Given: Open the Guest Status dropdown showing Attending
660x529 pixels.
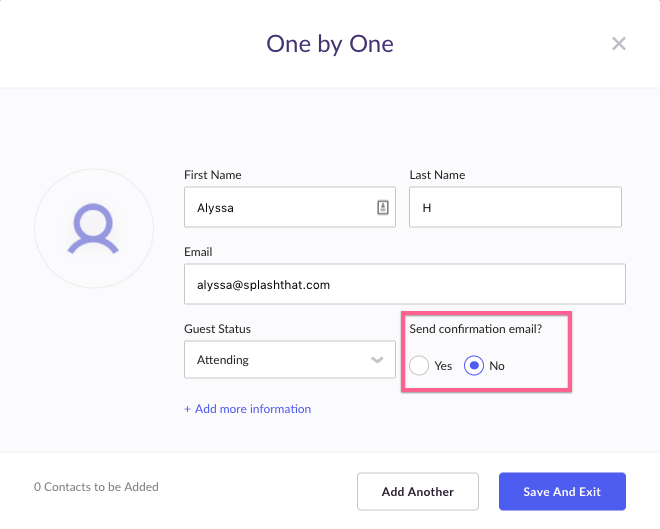Looking at the screenshot, I should click(290, 360).
